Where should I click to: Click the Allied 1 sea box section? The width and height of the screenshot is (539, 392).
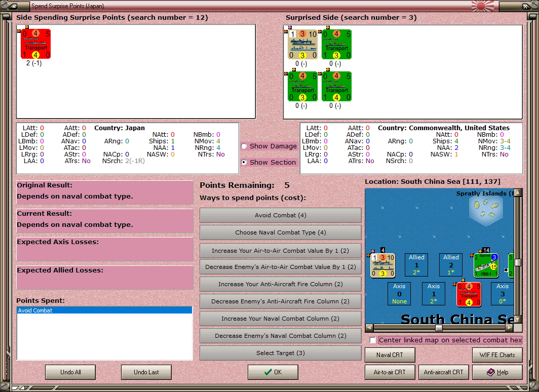[x=416, y=265]
